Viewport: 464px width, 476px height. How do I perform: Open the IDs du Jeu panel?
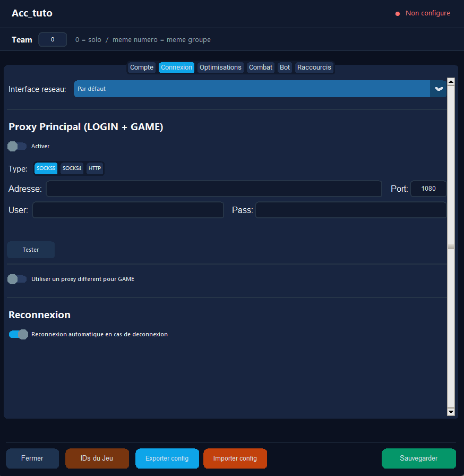[97, 458]
